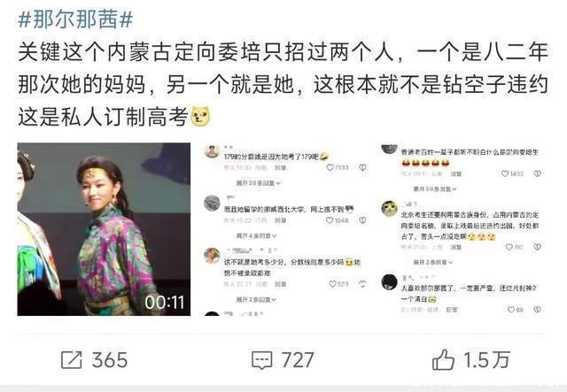This screenshot has width=567, height=392.
Task: Expand the 28 replies under the 179 comment
Action: pyautogui.click(x=258, y=183)
